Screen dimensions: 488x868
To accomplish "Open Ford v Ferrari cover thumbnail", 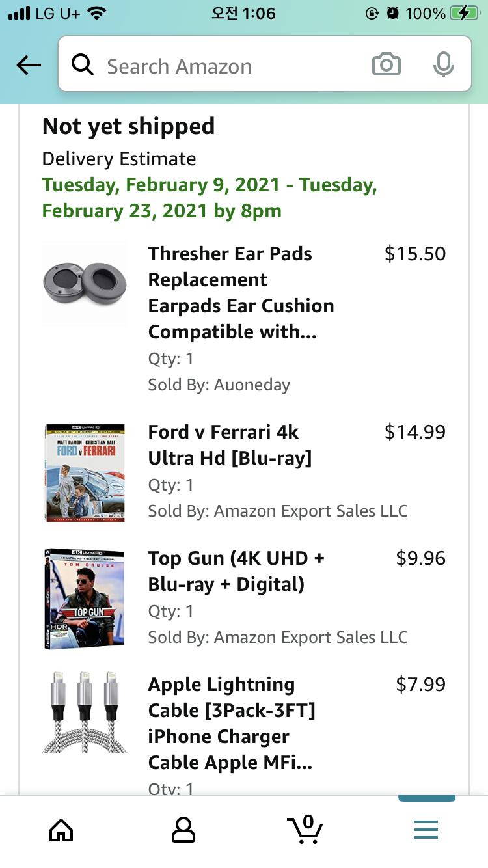I will click(x=85, y=473).
